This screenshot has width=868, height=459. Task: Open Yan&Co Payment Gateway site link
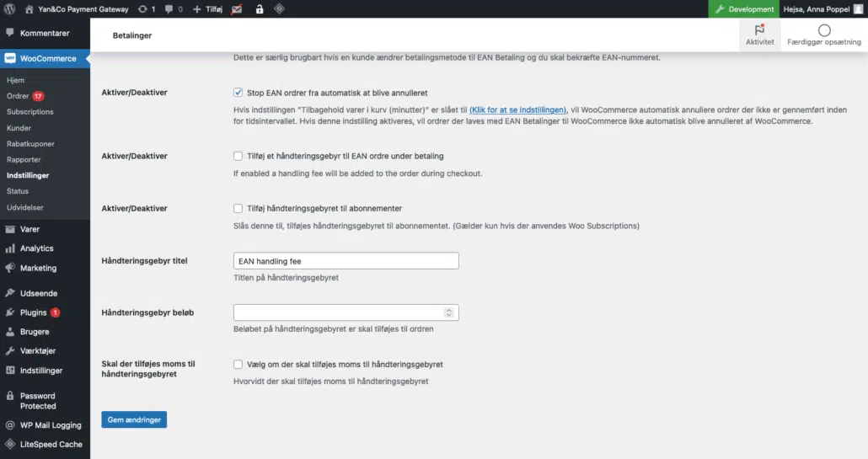(x=83, y=9)
